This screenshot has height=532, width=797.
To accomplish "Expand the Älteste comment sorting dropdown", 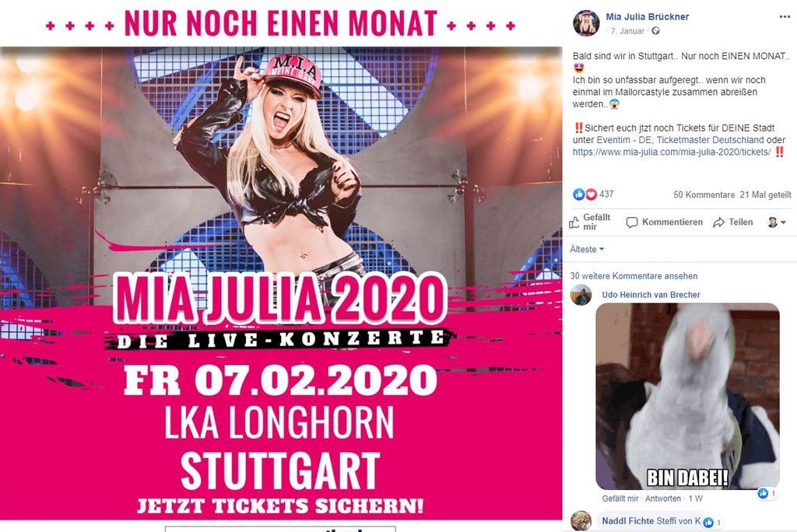I will pos(587,250).
